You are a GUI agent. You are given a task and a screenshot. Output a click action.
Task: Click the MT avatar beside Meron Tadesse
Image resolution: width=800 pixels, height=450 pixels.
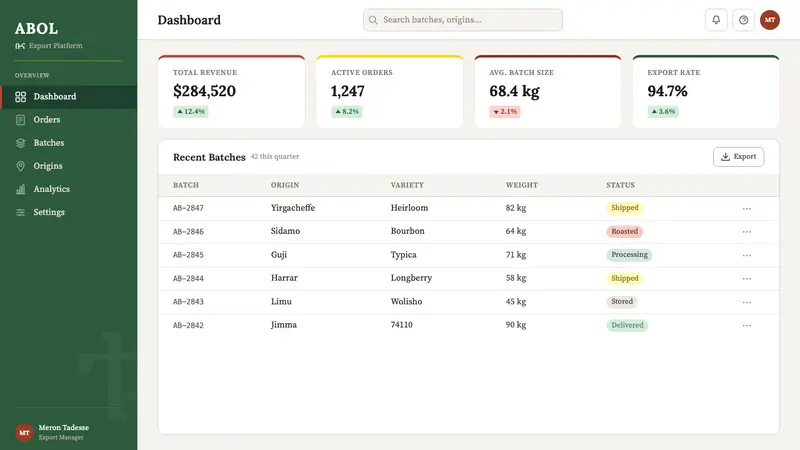tap(24, 433)
